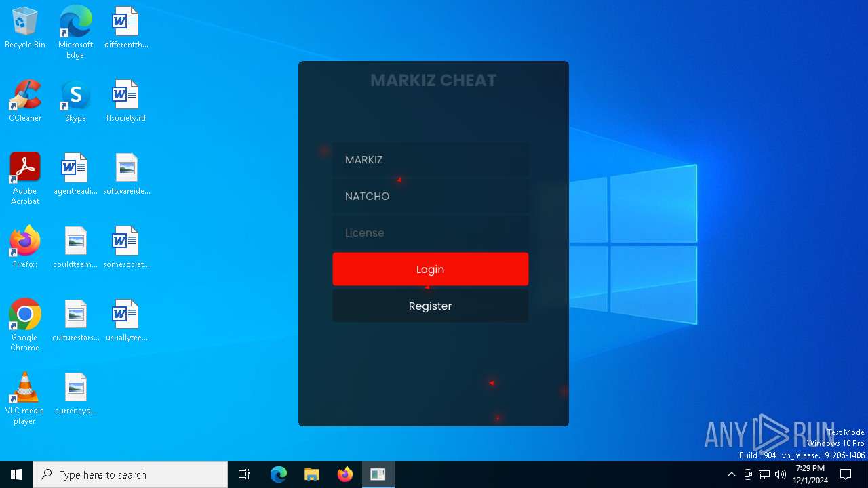Open the clock showing 7:29 PM
This screenshot has height=488, width=868.
[x=810, y=474]
